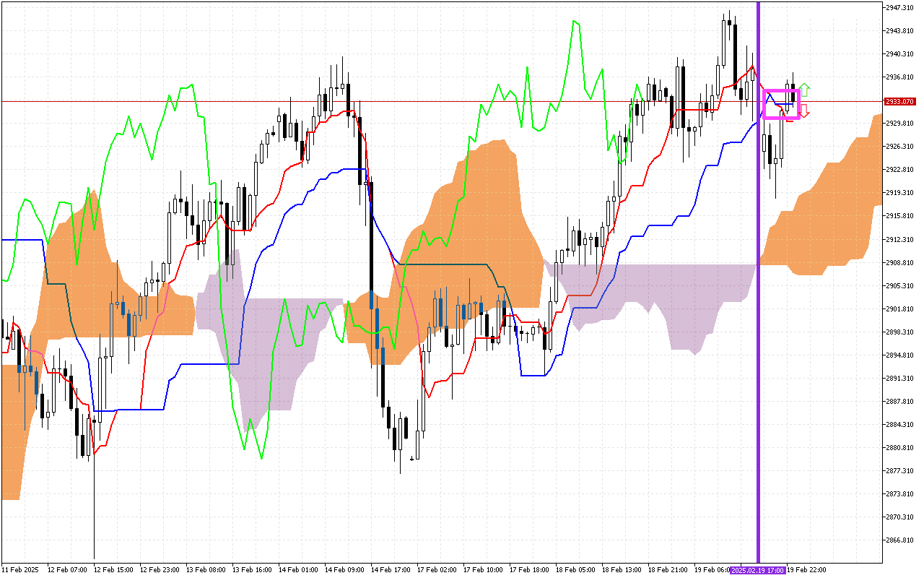This screenshot has width=924, height=578.
Task: Click the 13 Feb 08:00 time label
Action: pyautogui.click(x=206, y=570)
